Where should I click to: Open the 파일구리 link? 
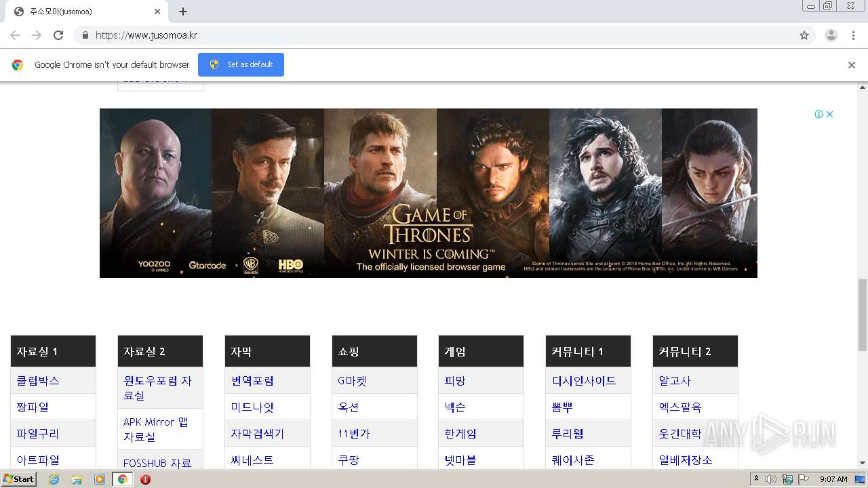click(x=38, y=434)
